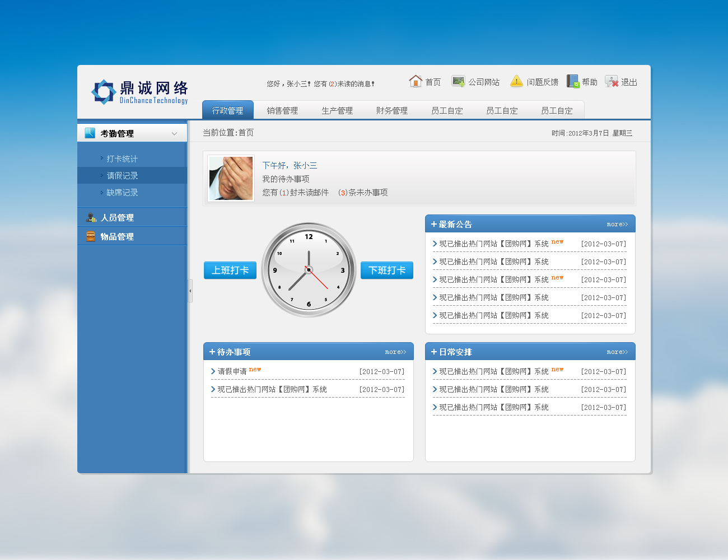The width and height of the screenshot is (728, 560).
Task: Open the (1) unread mail link
Action: 284,193
